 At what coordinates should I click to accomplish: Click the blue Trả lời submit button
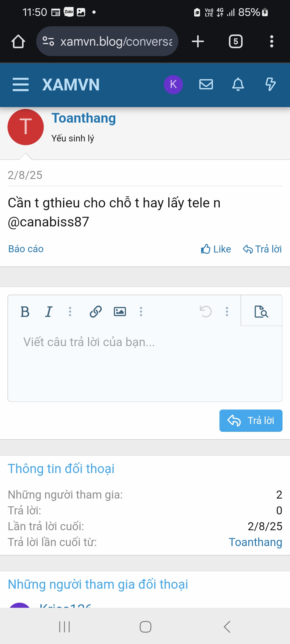251,420
